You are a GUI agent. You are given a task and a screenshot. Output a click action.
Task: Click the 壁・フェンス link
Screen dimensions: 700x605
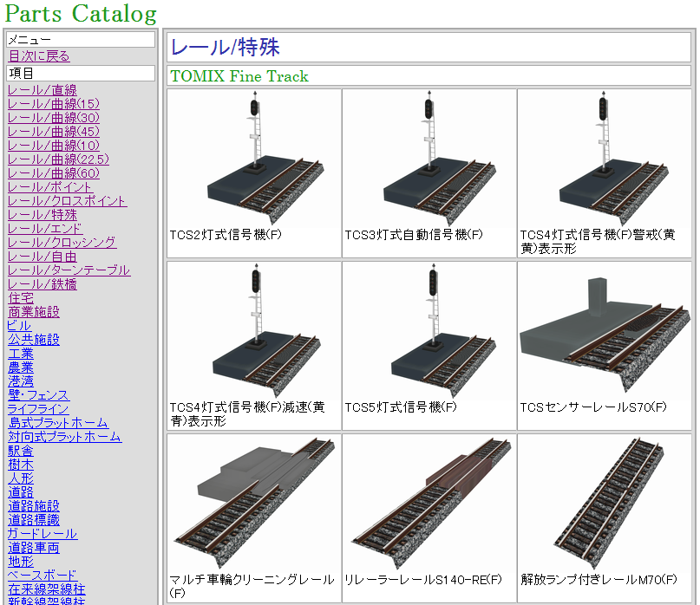click(x=39, y=395)
